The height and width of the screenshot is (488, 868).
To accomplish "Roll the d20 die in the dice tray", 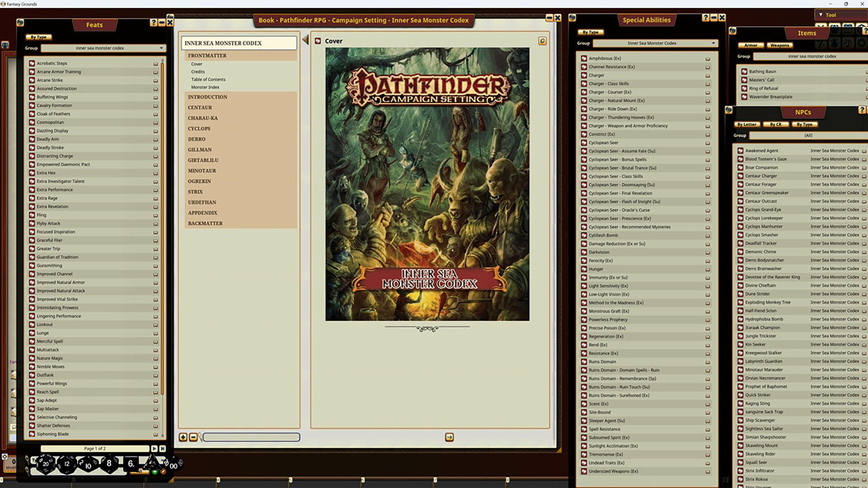I will 45,464.
